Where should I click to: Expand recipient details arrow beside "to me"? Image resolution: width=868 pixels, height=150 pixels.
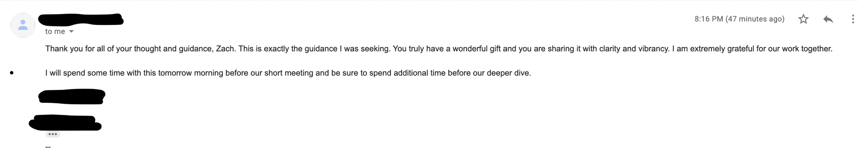[71, 32]
